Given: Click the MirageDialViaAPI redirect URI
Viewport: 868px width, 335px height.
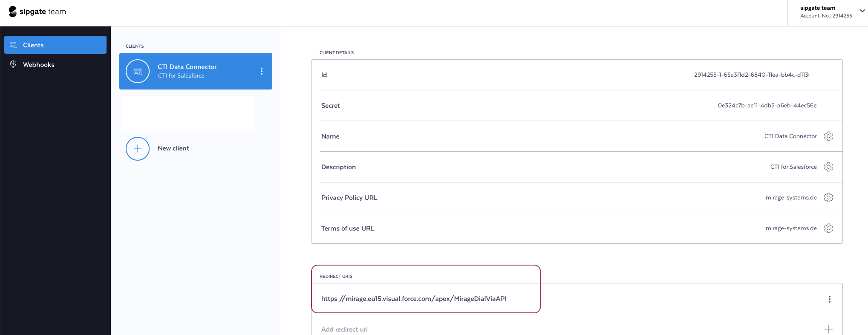Looking at the screenshot, I should click(414, 299).
